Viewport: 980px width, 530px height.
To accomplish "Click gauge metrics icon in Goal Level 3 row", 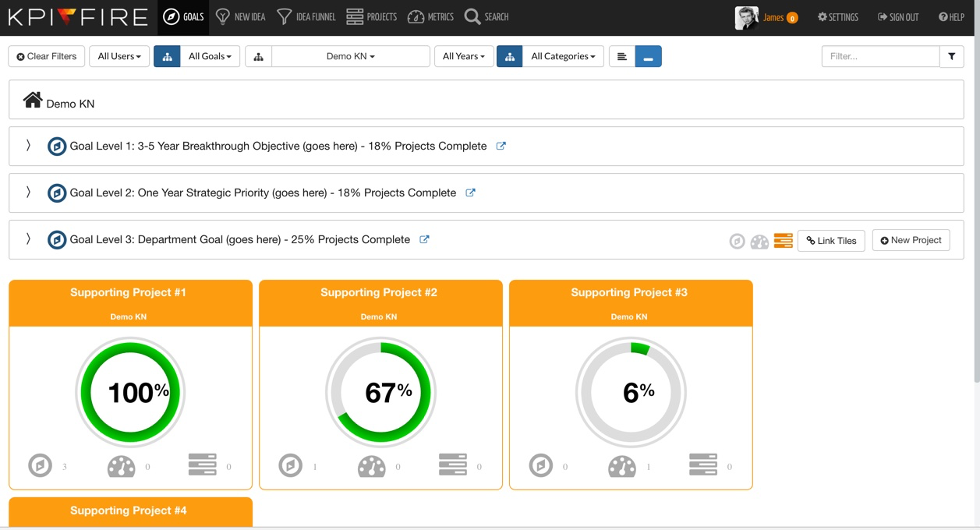I will (x=759, y=242).
